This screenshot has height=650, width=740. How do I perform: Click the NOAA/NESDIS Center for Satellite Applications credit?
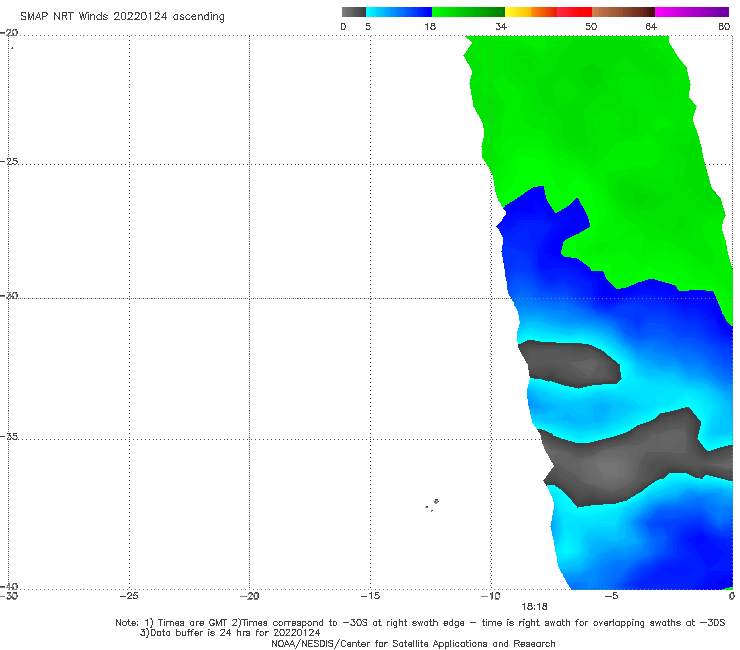pyautogui.click(x=413, y=644)
